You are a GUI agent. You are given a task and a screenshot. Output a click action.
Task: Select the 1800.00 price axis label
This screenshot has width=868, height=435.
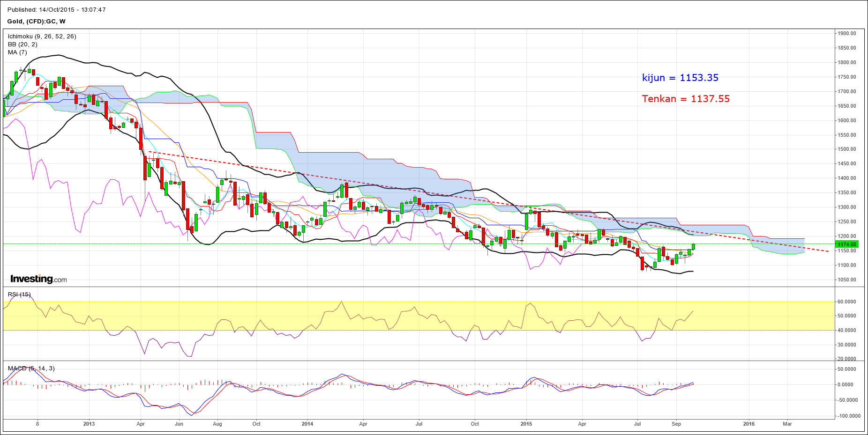847,62
